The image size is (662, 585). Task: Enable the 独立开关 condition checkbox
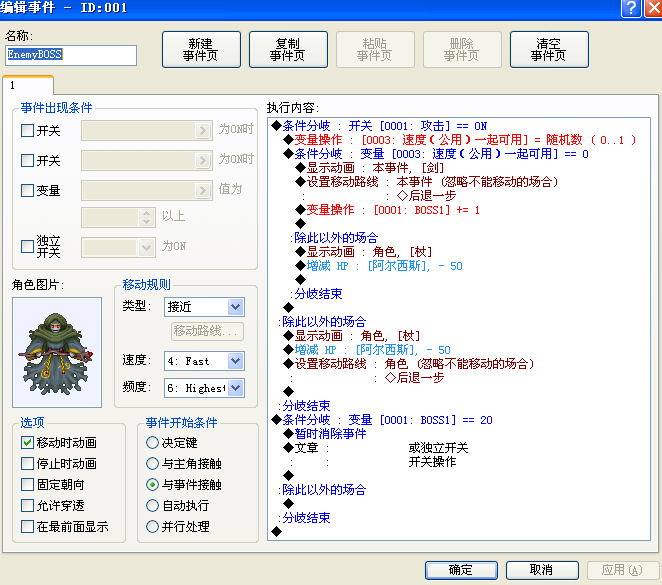point(27,246)
